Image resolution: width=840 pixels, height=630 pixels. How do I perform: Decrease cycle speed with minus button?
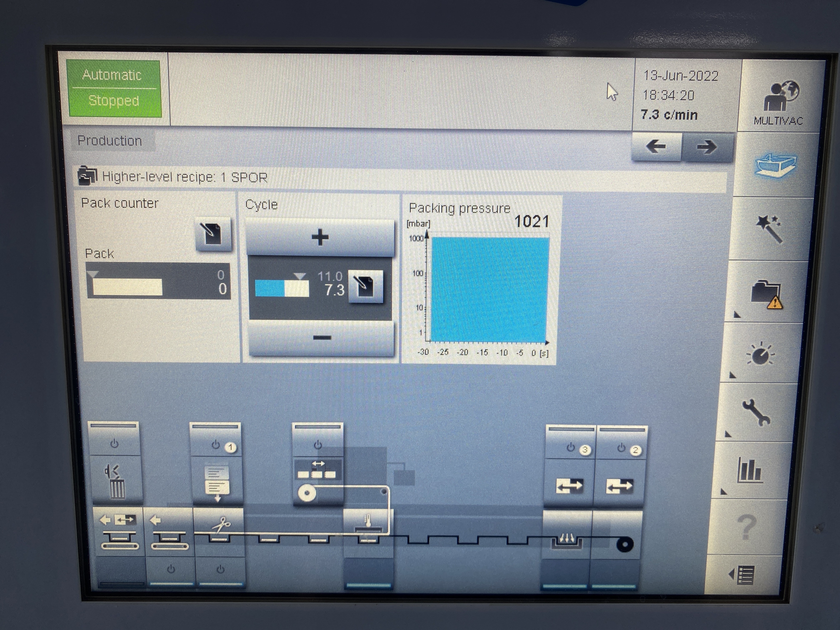click(x=321, y=337)
